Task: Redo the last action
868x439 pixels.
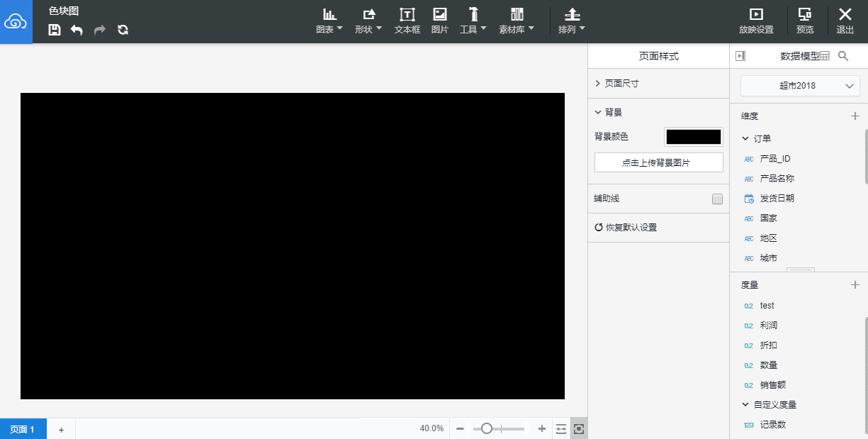Action: [100, 30]
